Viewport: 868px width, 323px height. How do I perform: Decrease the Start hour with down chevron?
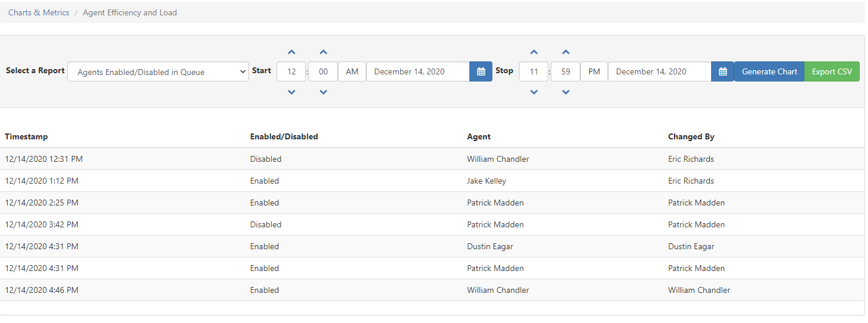coord(291,92)
